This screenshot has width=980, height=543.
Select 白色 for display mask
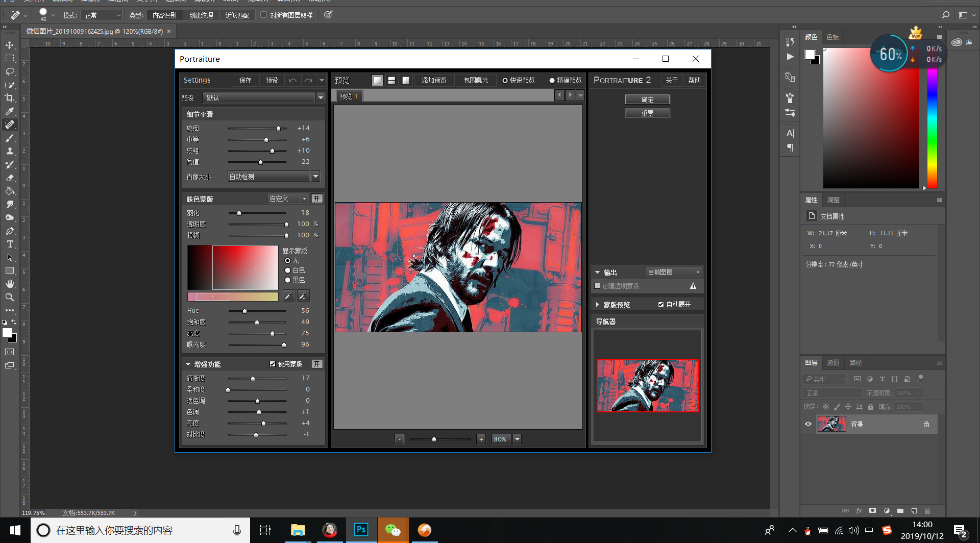tap(288, 270)
